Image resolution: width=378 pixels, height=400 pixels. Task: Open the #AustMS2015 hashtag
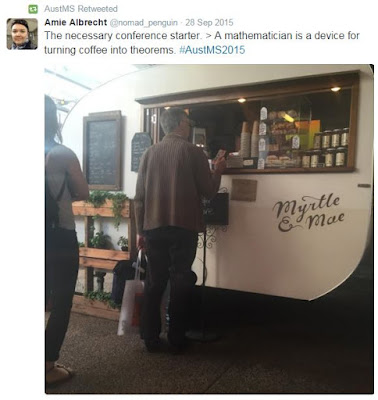[x=212, y=50]
